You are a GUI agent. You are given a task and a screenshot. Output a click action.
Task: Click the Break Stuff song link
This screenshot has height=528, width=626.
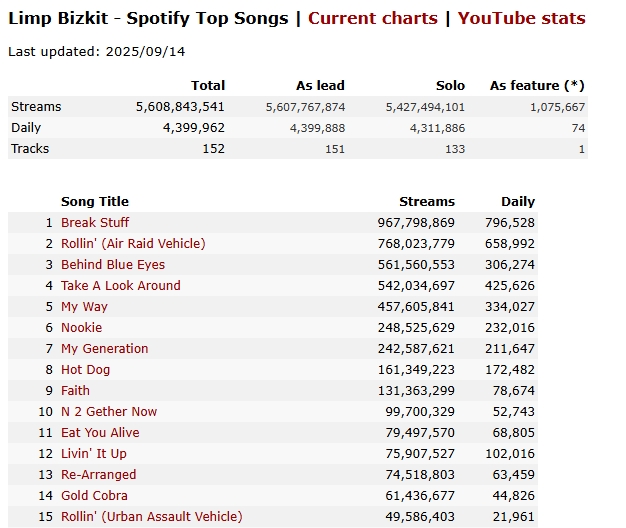(x=95, y=222)
